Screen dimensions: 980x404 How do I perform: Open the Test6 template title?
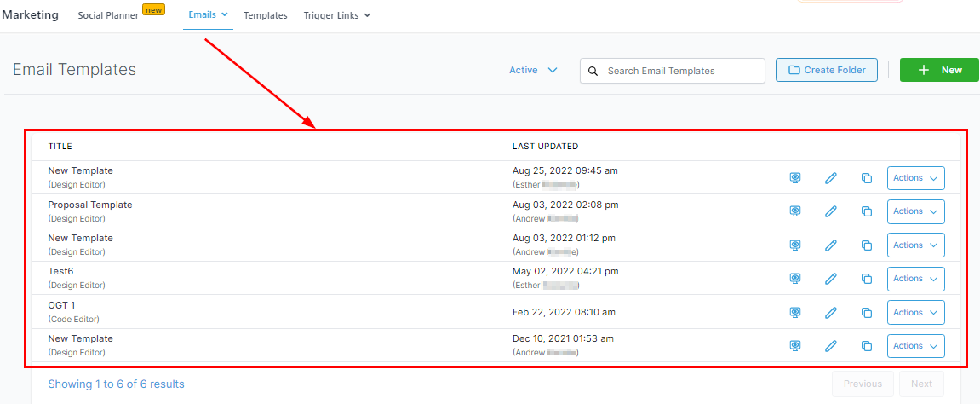pos(60,271)
